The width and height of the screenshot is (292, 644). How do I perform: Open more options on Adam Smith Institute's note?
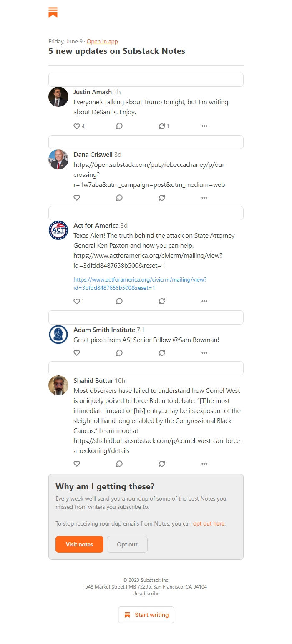(x=204, y=352)
